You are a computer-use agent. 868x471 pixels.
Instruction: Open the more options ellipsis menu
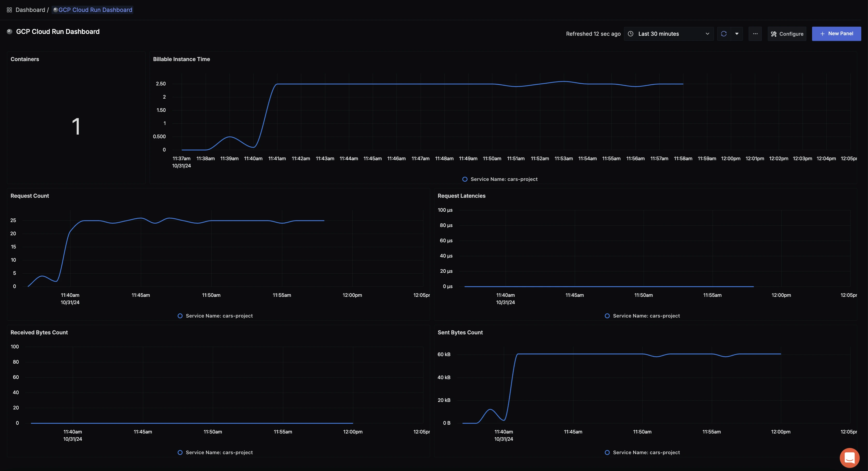[x=755, y=34]
